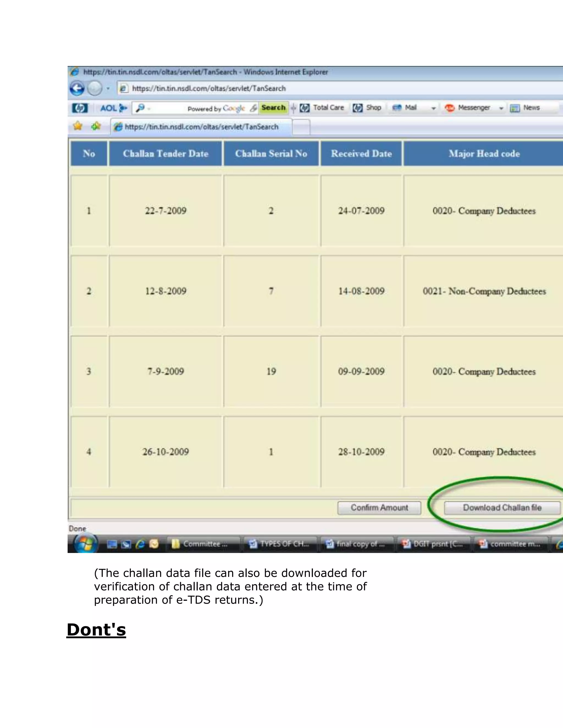Expand the Mail dropdown arrow

(433, 108)
